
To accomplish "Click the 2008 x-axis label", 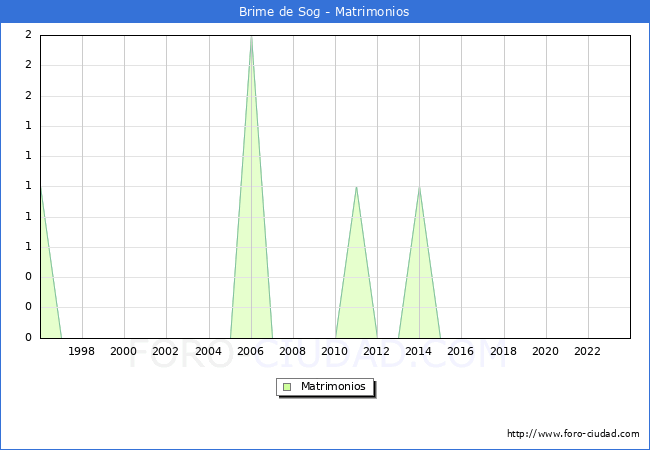I will coord(292,351).
